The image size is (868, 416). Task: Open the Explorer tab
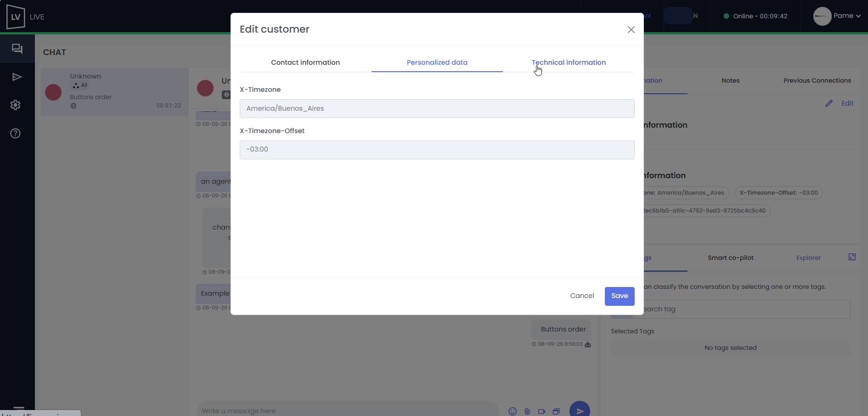(x=808, y=258)
